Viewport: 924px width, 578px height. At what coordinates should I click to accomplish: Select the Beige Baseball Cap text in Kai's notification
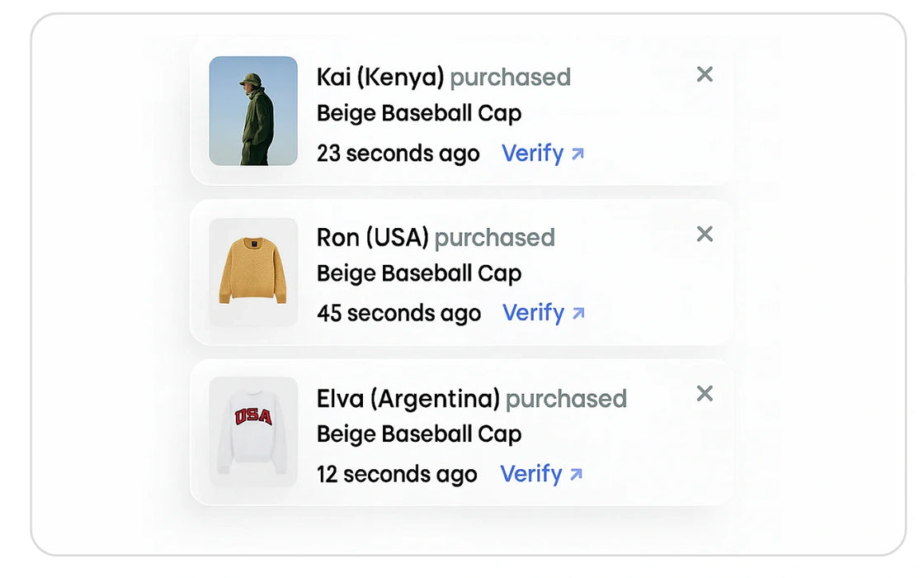pyautogui.click(x=419, y=113)
